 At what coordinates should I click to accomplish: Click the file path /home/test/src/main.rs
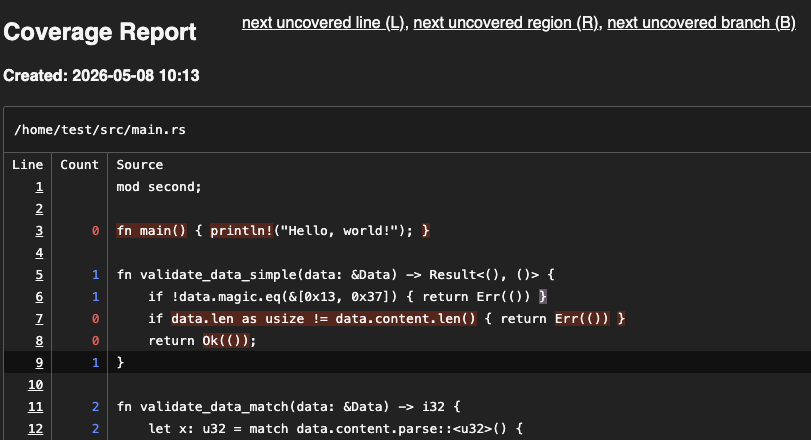pyautogui.click(x=100, y=130)
